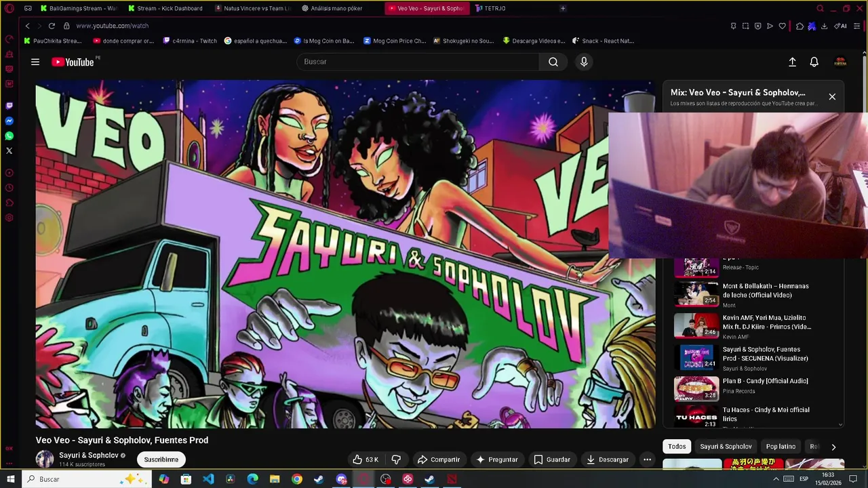
Task: Dislike the video with thumbs down
Action: pos(396,460)
